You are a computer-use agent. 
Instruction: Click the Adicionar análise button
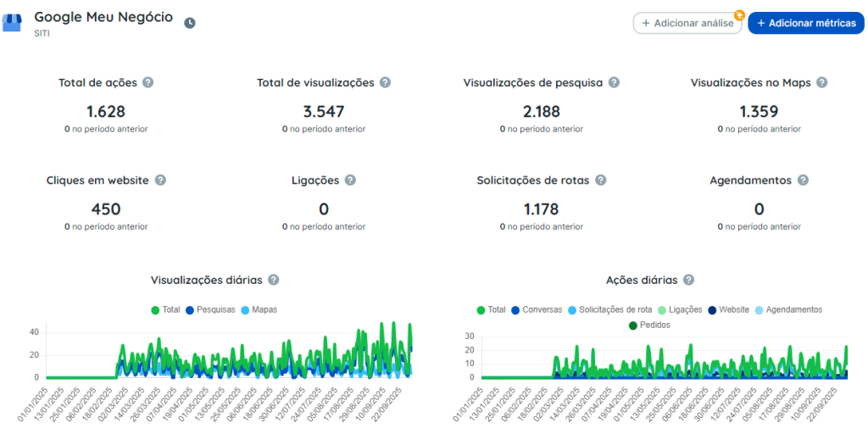(687, 23)
